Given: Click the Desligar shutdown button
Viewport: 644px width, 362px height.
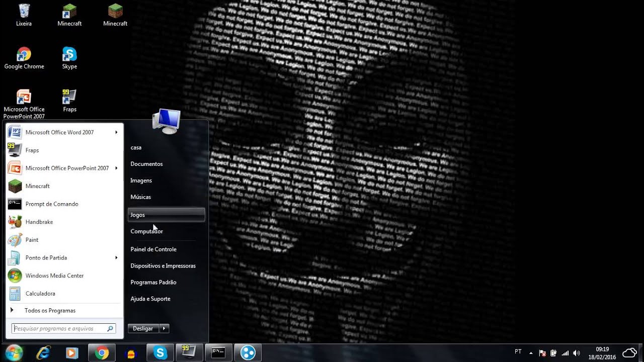Looking at the screenshot, I should point(143,328).
